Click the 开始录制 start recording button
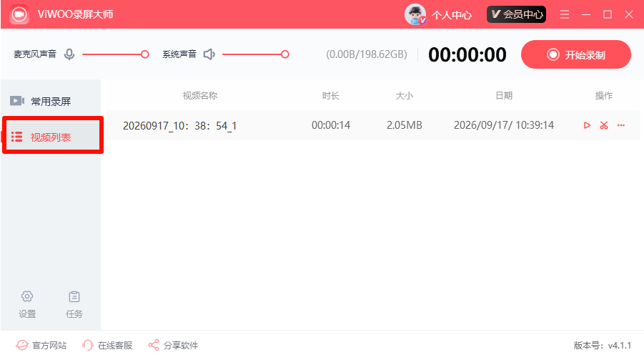Screen dimensions: 644x360 coord(576,54)
